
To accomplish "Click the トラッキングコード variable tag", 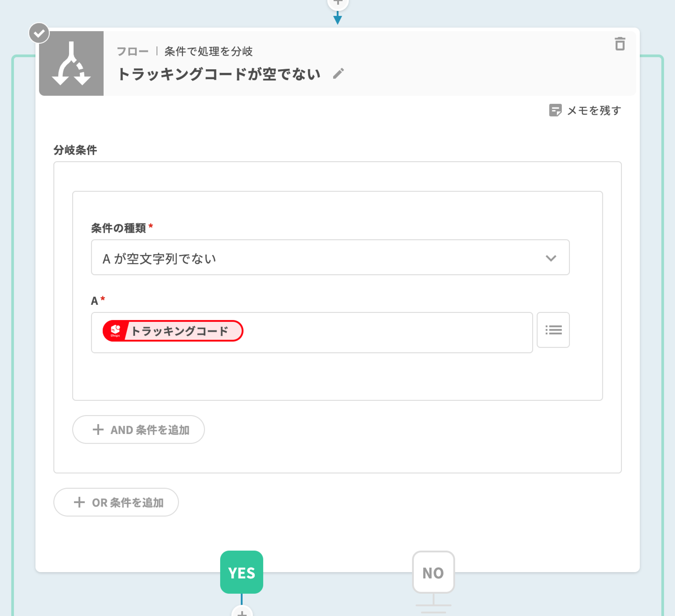I will (x=180, y=331).
